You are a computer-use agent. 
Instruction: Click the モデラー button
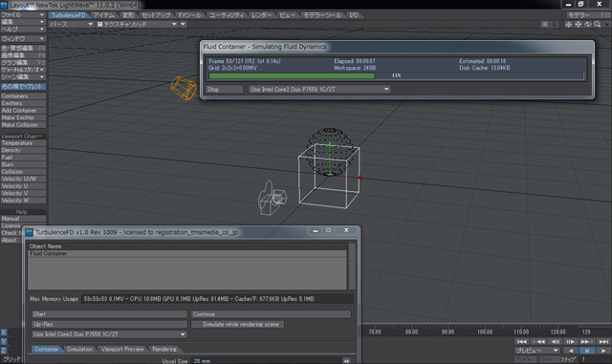tap(589, 15)
